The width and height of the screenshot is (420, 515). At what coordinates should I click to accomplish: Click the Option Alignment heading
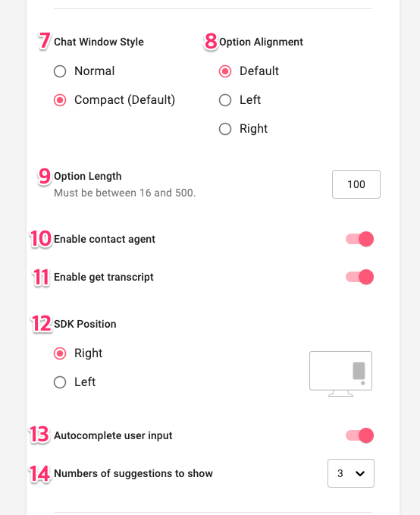point(261,42)
